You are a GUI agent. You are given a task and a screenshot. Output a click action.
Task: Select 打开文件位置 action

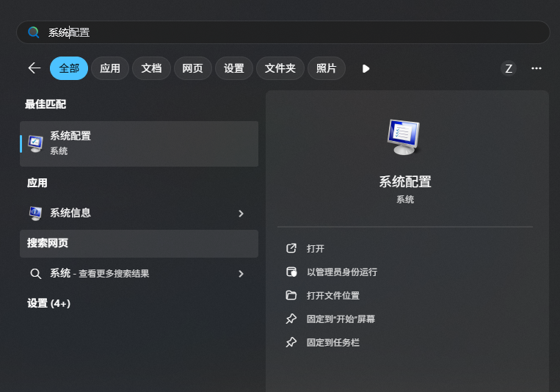332,296
